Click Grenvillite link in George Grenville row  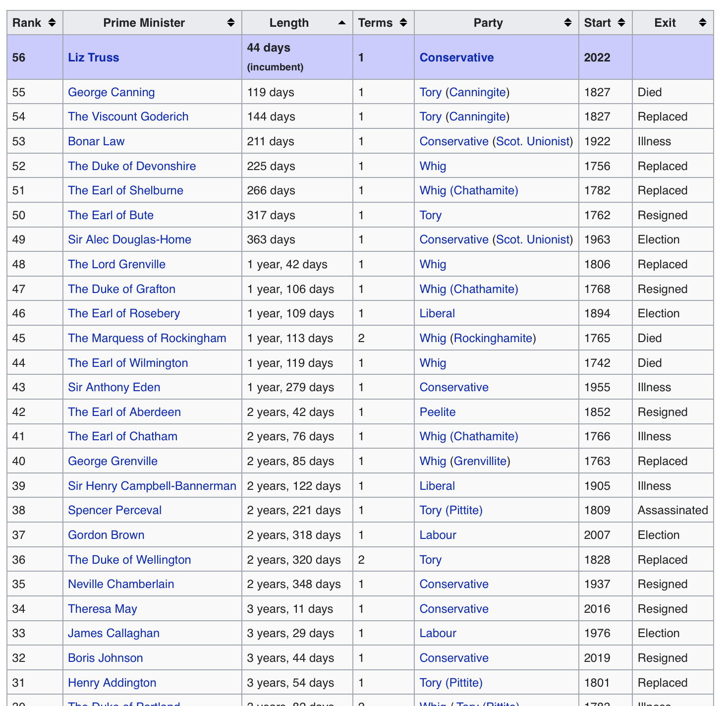point(480,461)
